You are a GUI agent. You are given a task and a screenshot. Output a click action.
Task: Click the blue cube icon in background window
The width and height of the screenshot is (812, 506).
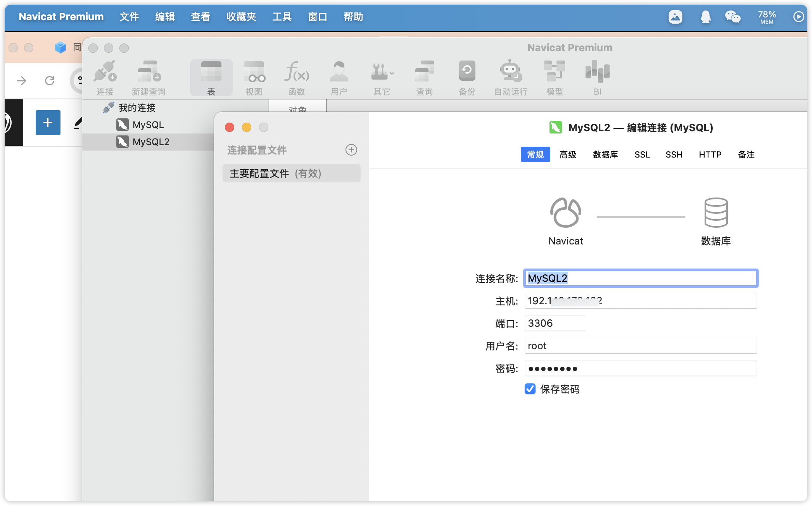[x=60, y=47]
